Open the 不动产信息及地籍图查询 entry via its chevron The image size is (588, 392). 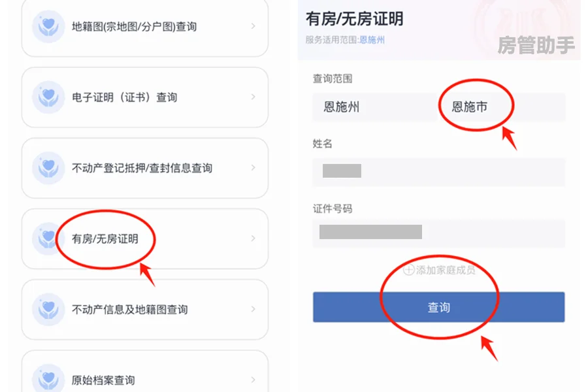tap(253, 309)
